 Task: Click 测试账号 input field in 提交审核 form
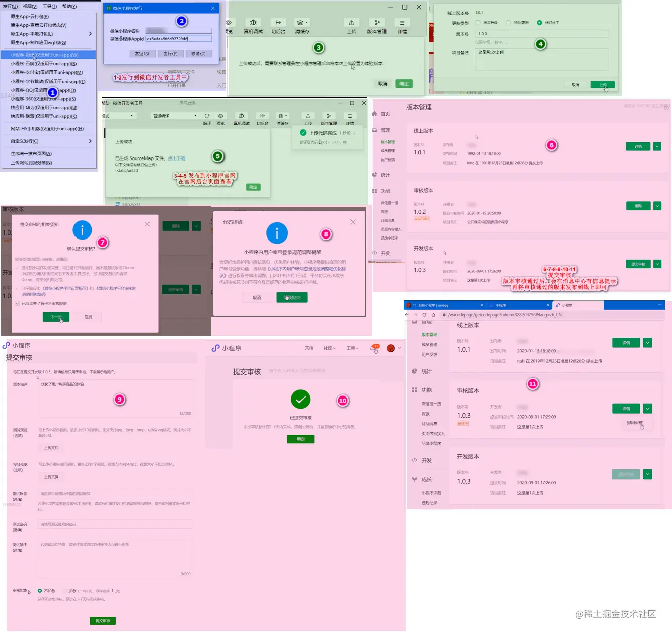115,494
